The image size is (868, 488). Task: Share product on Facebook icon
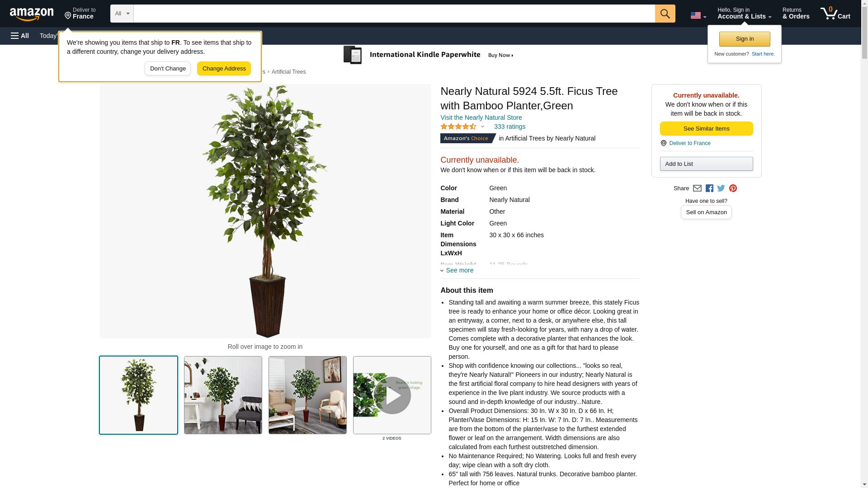709,188
